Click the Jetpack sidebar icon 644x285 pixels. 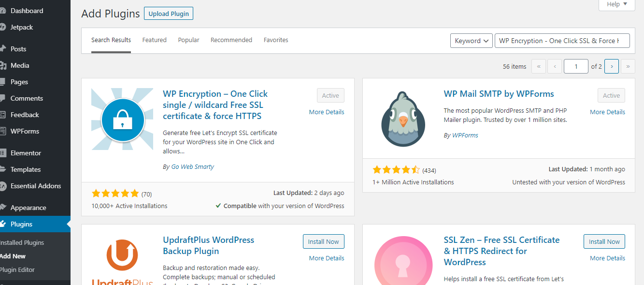point(2,27)
